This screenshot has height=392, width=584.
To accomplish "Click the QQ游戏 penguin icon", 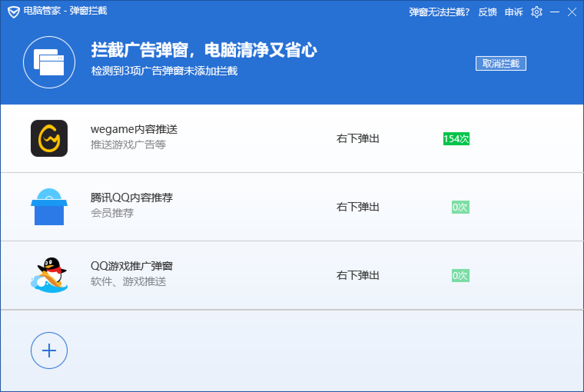I will coord(49,275).
